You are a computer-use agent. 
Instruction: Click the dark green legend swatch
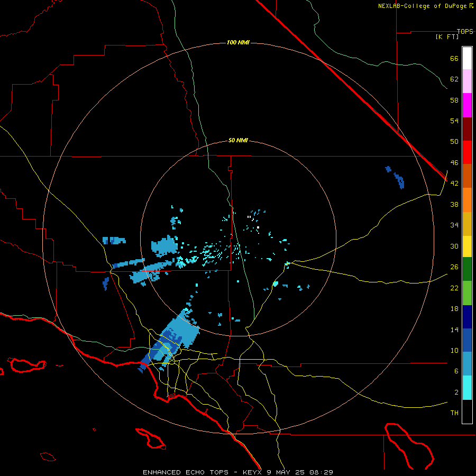467,269
